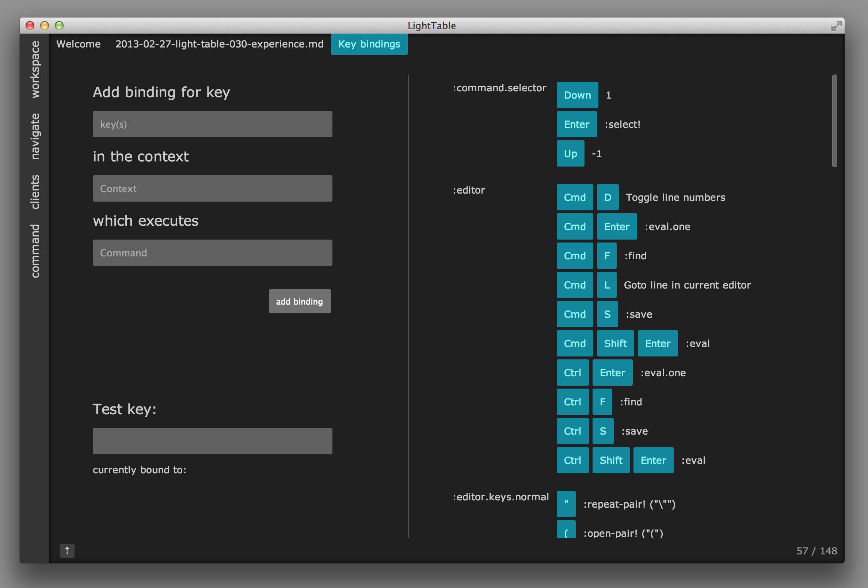Click the '57 / 148' status text
868x588 pixels.
817,551
